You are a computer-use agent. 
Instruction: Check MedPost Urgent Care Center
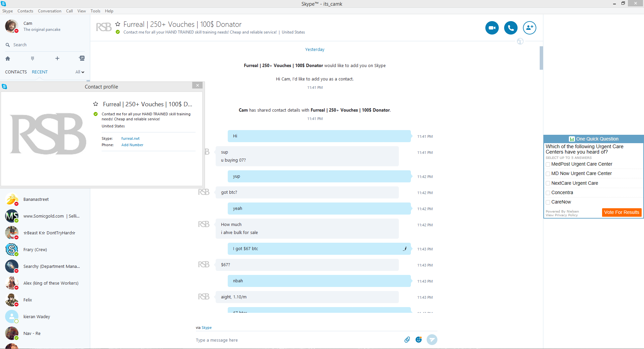pyautogui.click(x=548, y=164)
